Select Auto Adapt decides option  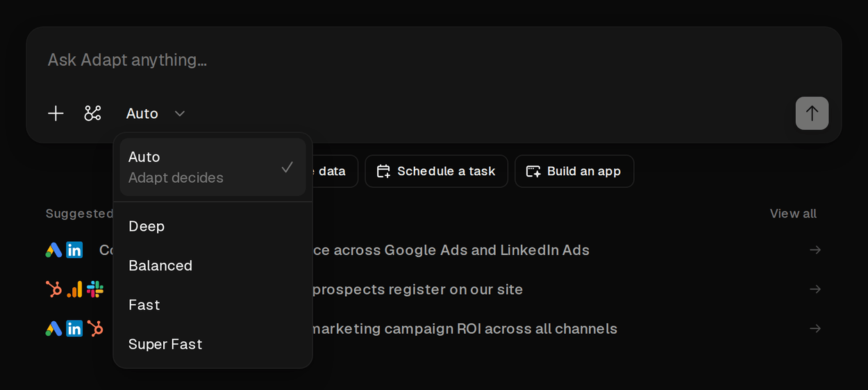(x=212, y=167)
